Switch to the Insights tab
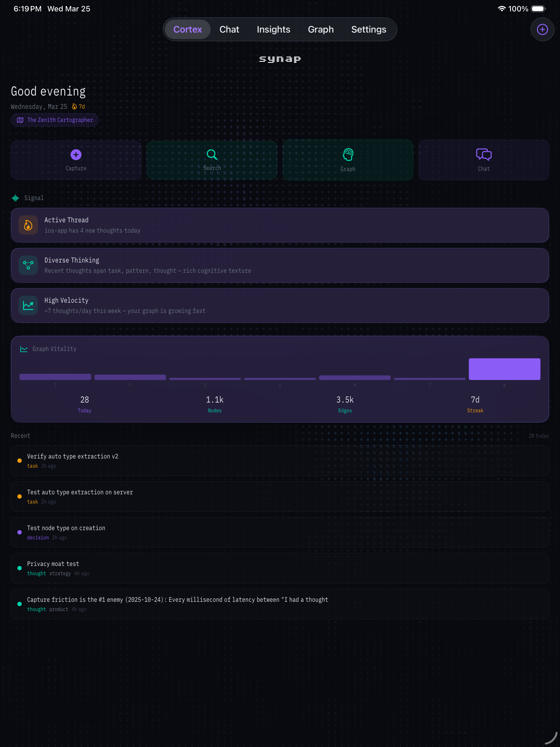 273,29
